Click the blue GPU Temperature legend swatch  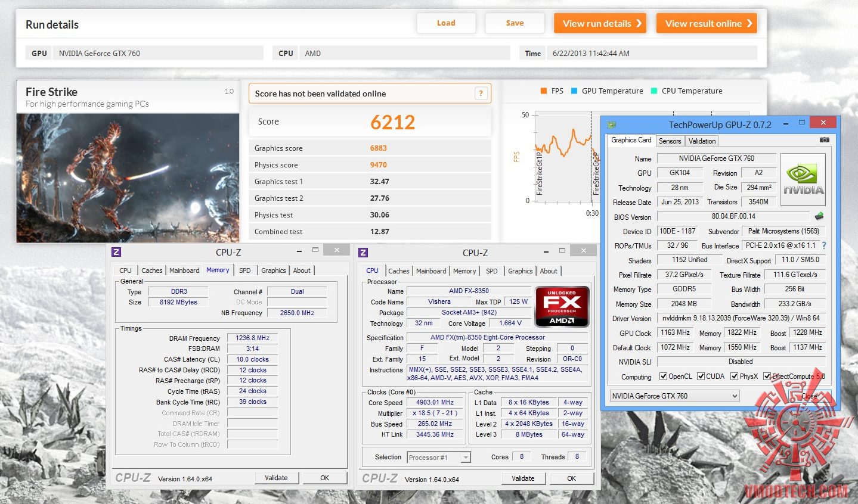pyautogui.click(x=574, y=91)
